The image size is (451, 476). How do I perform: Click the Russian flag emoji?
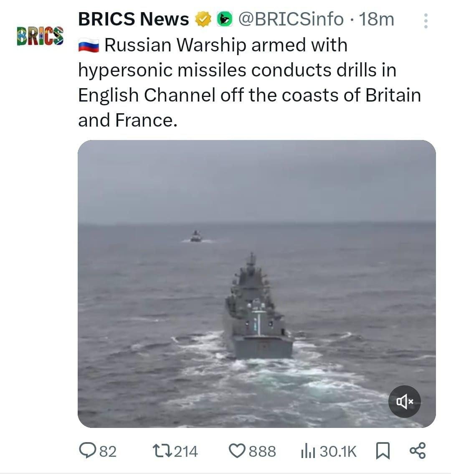click(x=89, y=46)
